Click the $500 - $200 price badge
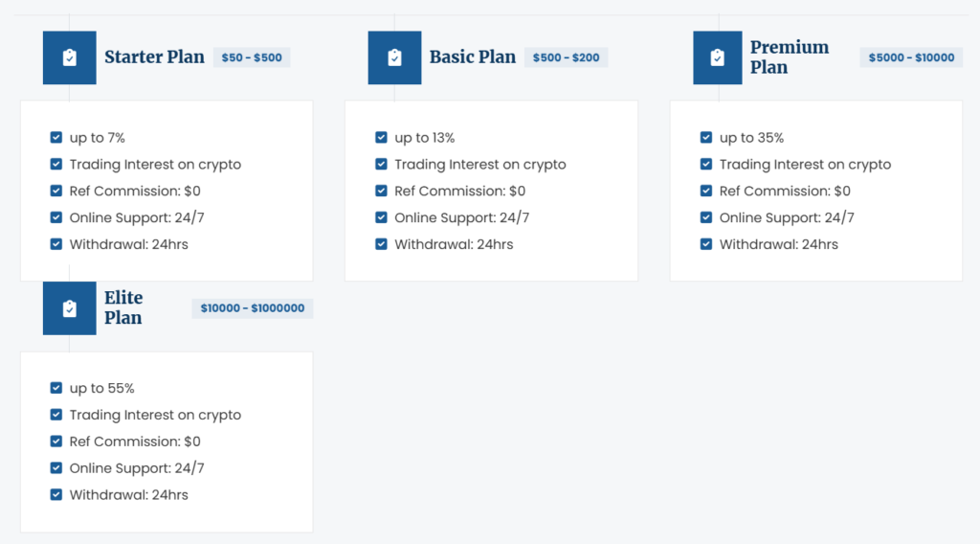The height and width of the screenshot is (544, 980). [566, 57]
